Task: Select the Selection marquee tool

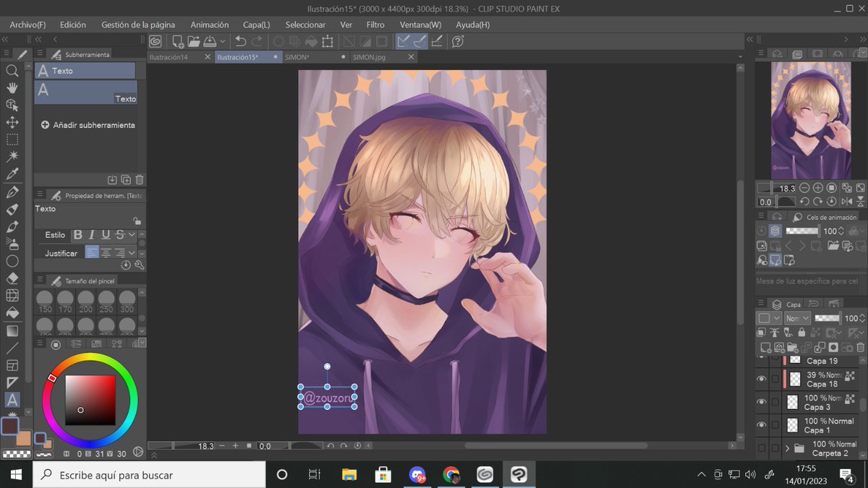Action: 12,140
